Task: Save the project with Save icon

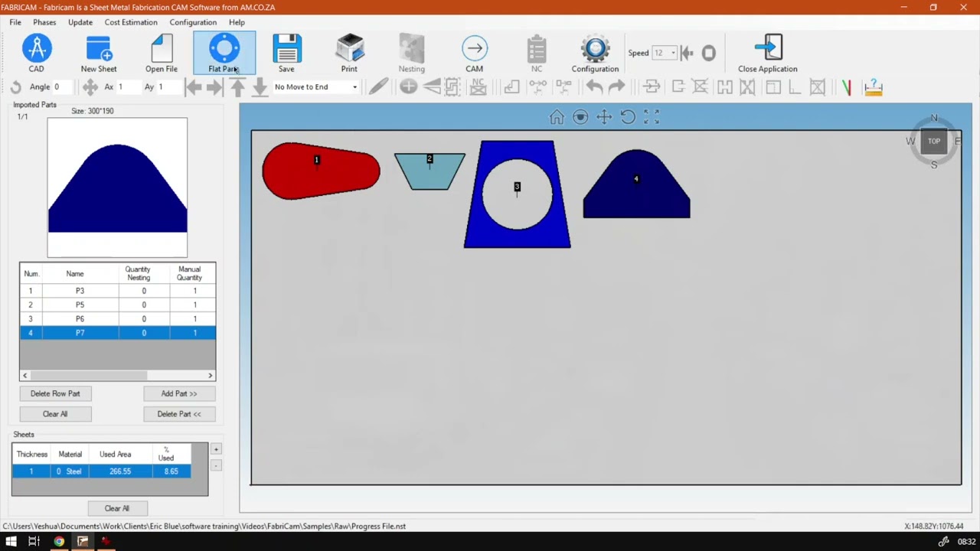Action: click(x=286, y=54)
